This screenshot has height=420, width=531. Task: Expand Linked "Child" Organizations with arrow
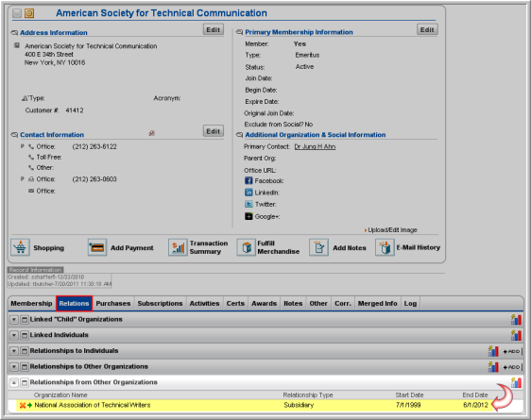14,319
